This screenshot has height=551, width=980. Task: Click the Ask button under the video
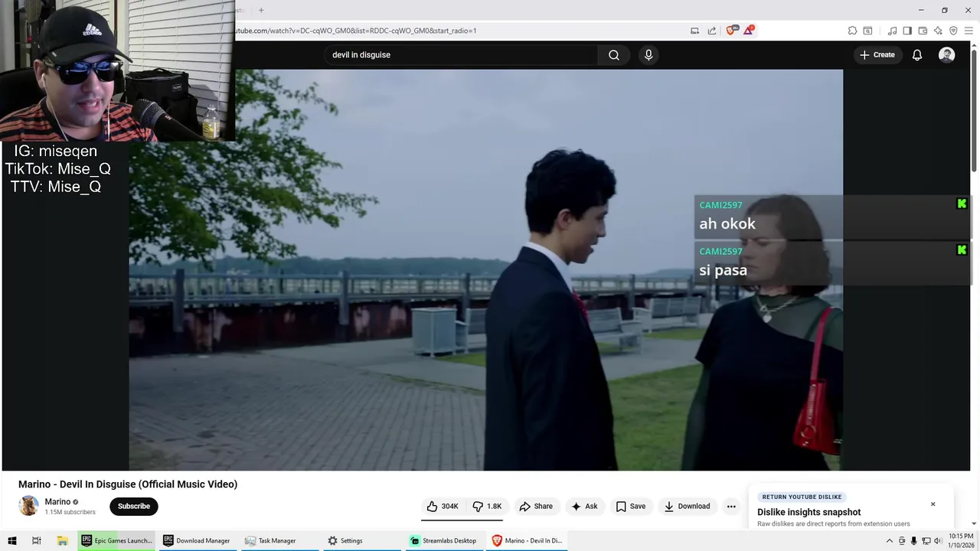pyautogui.click(x=584, y=507)
